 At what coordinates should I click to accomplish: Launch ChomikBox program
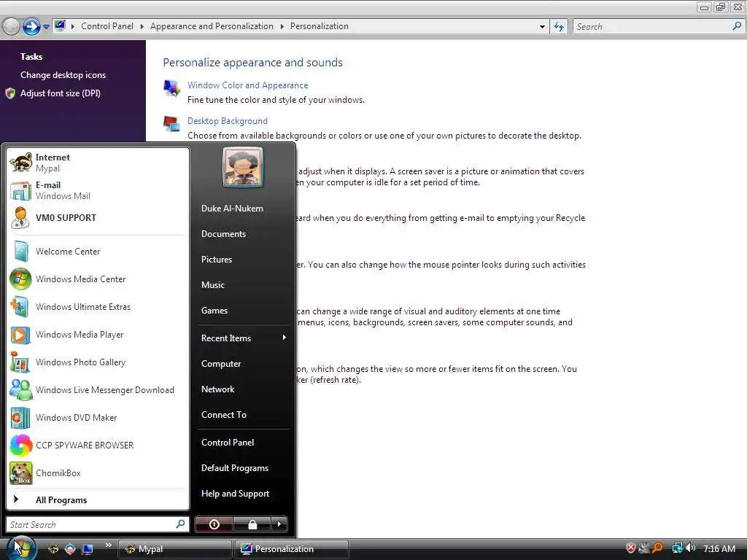click(x=98, y=472)
